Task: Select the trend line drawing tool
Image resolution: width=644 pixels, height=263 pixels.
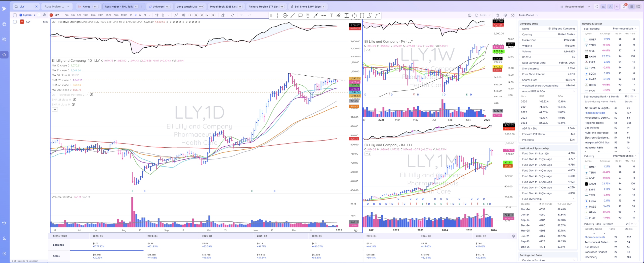Action: (293, 16)
